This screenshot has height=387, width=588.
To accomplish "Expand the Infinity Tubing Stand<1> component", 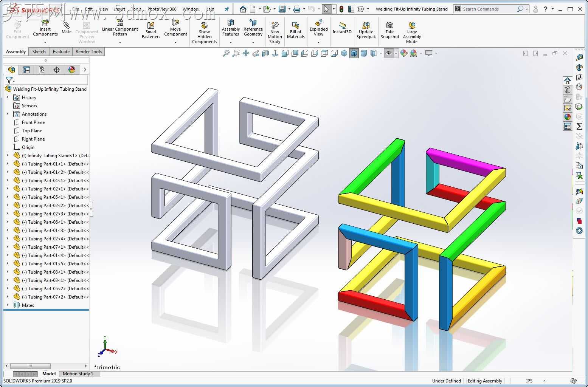I will 8,156.
